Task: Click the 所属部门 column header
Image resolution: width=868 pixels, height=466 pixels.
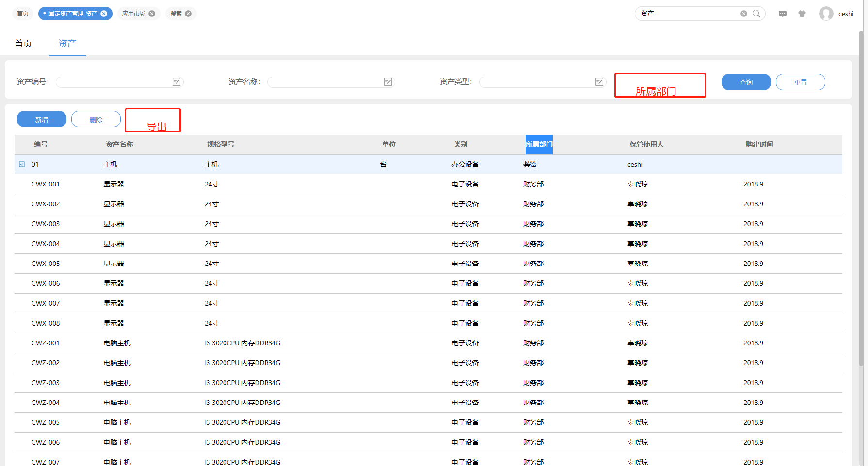Action: [x=539, y=144]
